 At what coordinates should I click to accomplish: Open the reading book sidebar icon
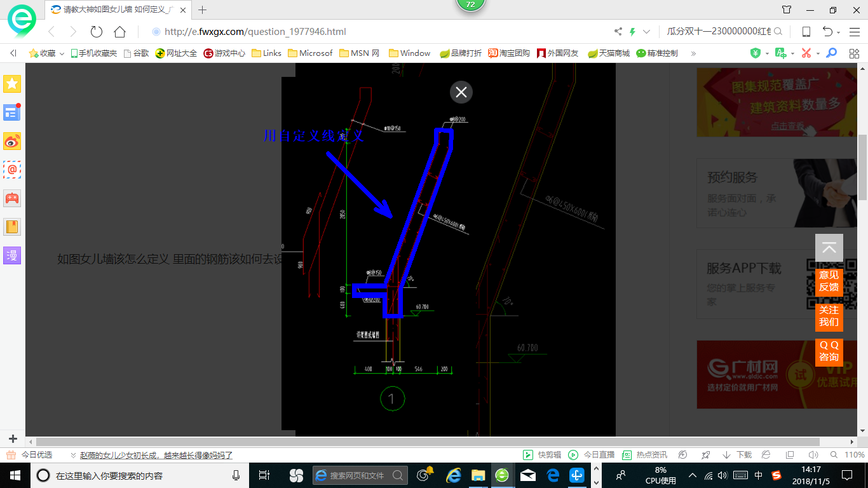[x=12, y=227]
